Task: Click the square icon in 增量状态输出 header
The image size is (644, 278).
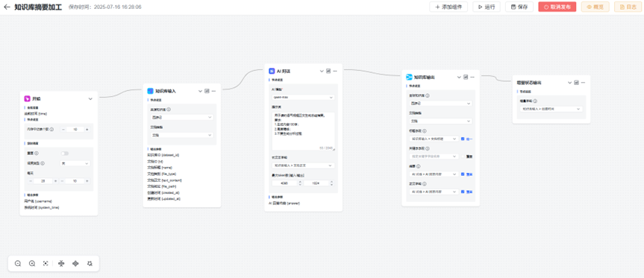Action: click(577, 83)
